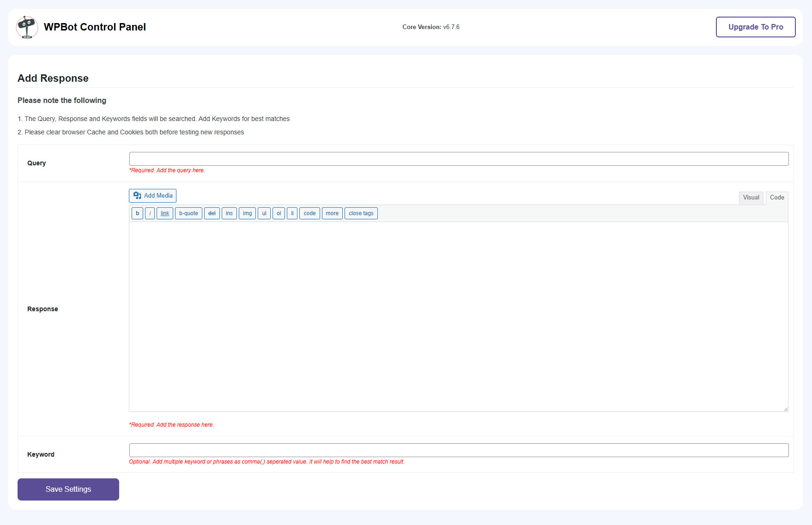Screen dimensions: 812x525
Task: Insert a link via link button
Action: (x=165, y=213)
